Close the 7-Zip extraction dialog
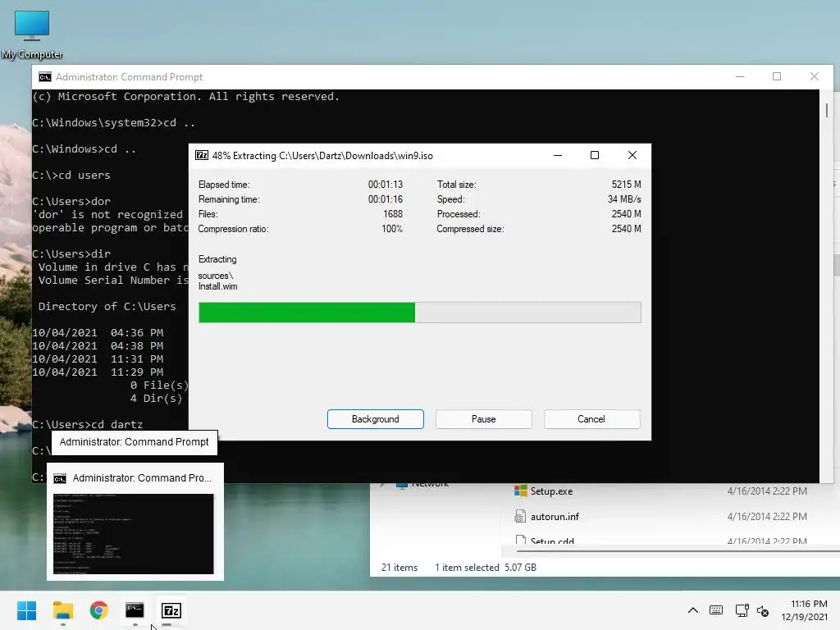This screenshot has width=840, height=630. (632, 155)
